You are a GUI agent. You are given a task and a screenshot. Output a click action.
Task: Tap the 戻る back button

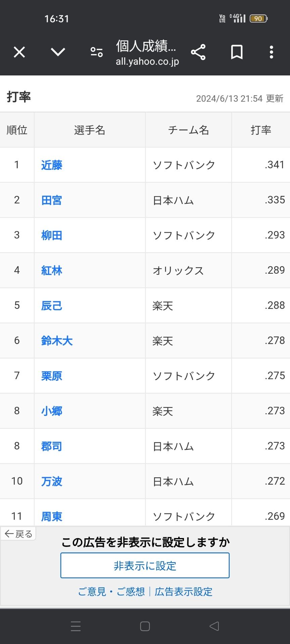coord(18,534)
